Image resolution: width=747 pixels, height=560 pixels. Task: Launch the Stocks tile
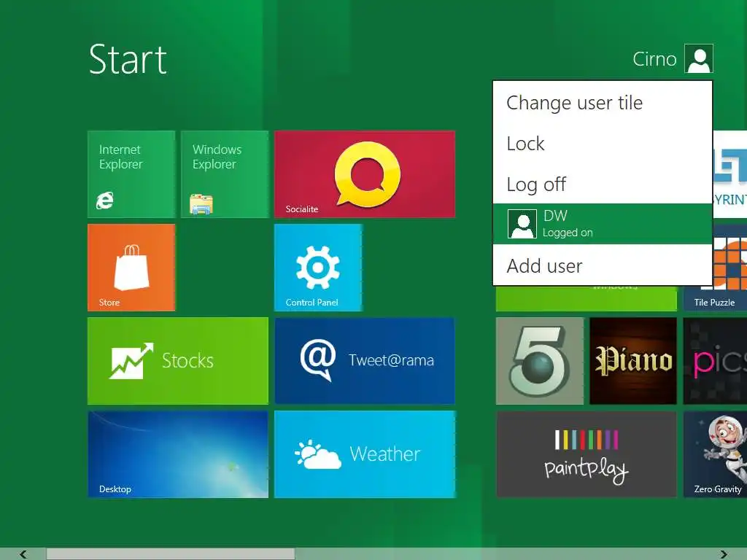[x=178, y=361]
